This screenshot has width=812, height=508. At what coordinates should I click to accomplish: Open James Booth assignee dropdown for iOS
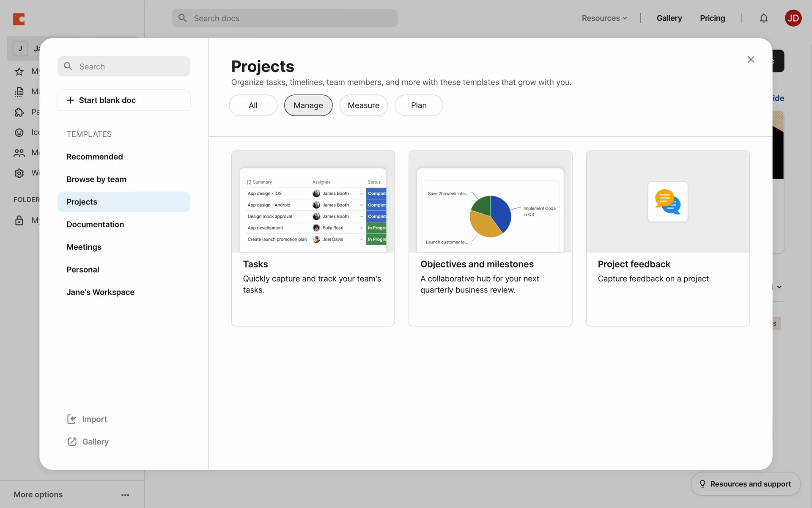362,194
